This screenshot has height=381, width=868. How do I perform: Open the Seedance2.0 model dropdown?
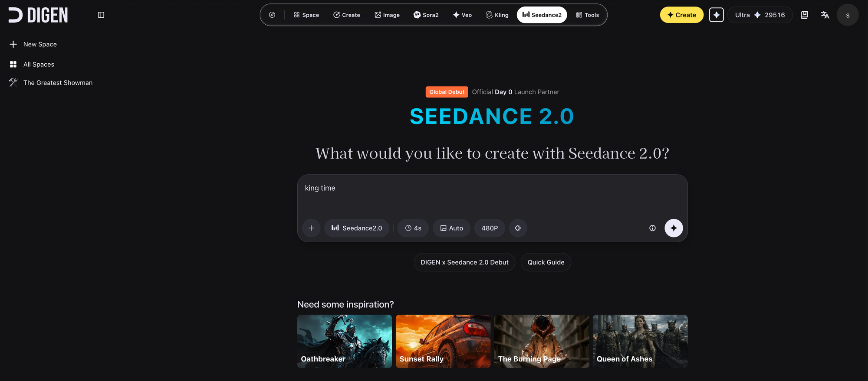(357, 228)
